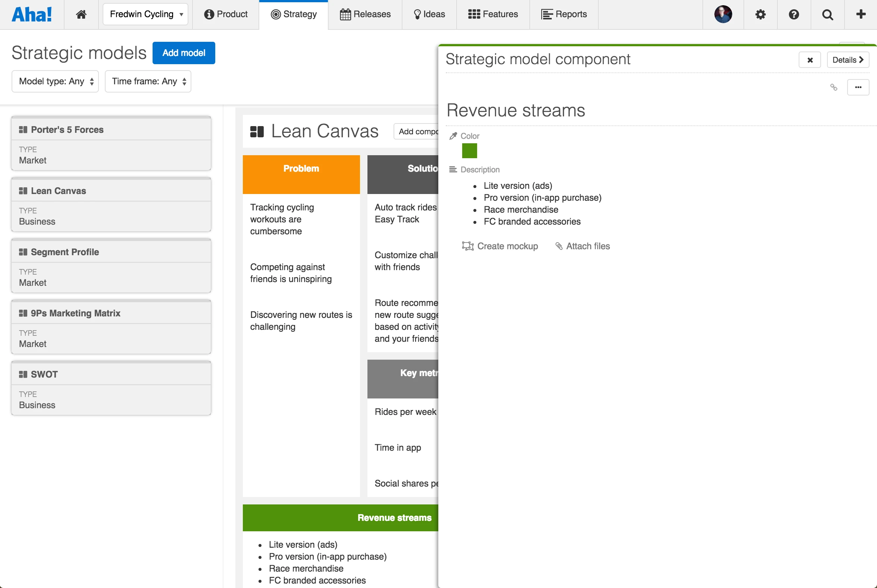Click the Details button
Image resolution: width=877 pixels, height=588 pixels.
point(848,60)
